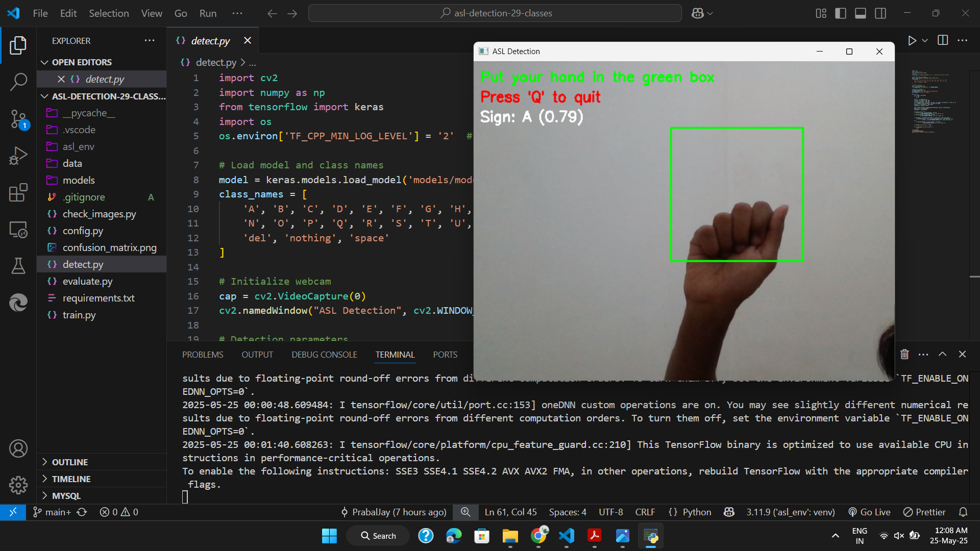980x551 pixels.
Task: Open Chrome from the taskbar
Action: point(538,536)
